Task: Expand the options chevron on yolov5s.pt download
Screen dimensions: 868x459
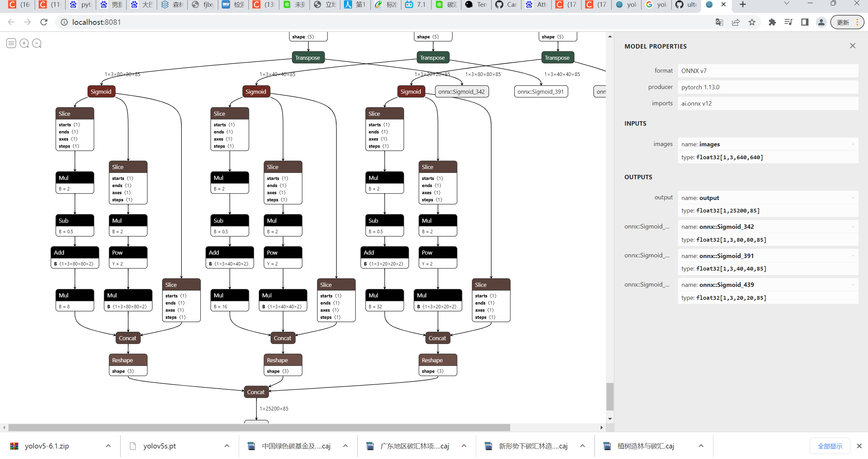Action: tap(227, 446)
